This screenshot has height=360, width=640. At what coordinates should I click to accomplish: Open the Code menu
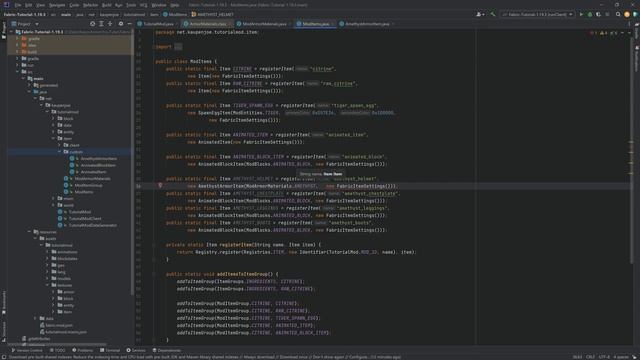[x=74, y=5]
